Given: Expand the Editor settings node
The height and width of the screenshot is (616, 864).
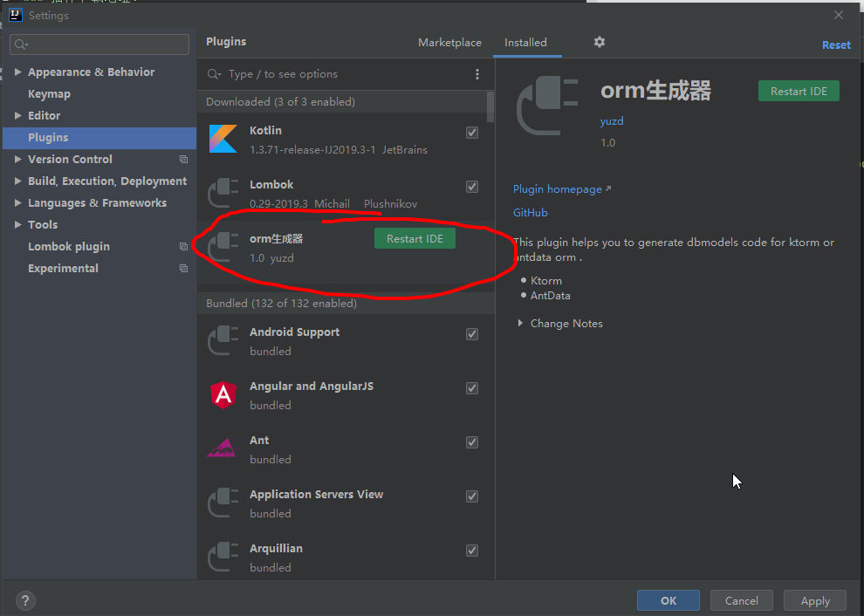Looking at the screenshot, I should [x=17, y=115].
